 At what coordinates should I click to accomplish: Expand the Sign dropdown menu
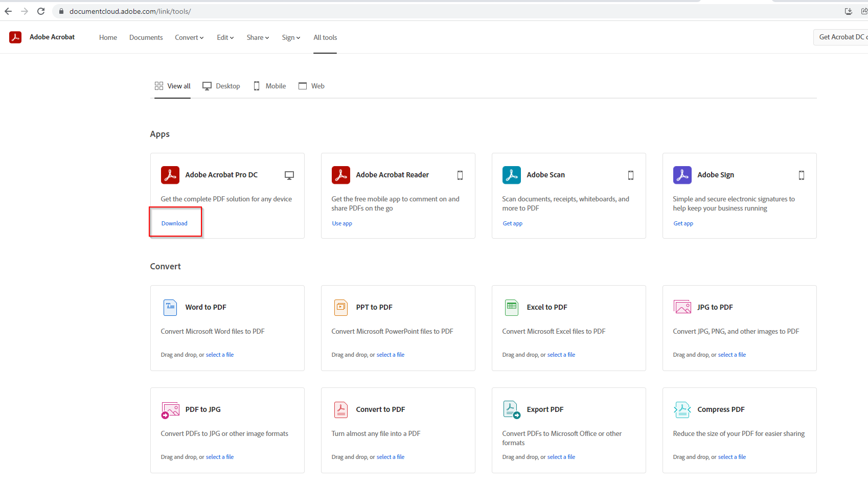coord(291,37)
